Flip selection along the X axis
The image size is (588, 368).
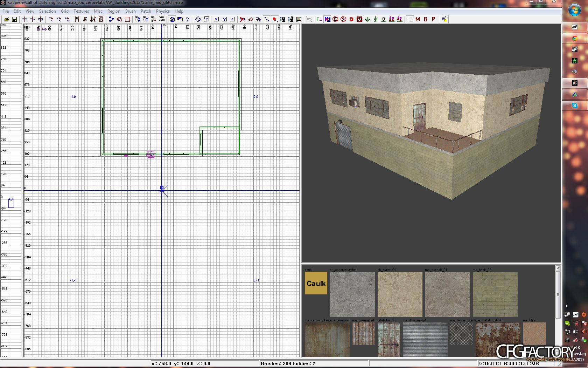(24, 19)
